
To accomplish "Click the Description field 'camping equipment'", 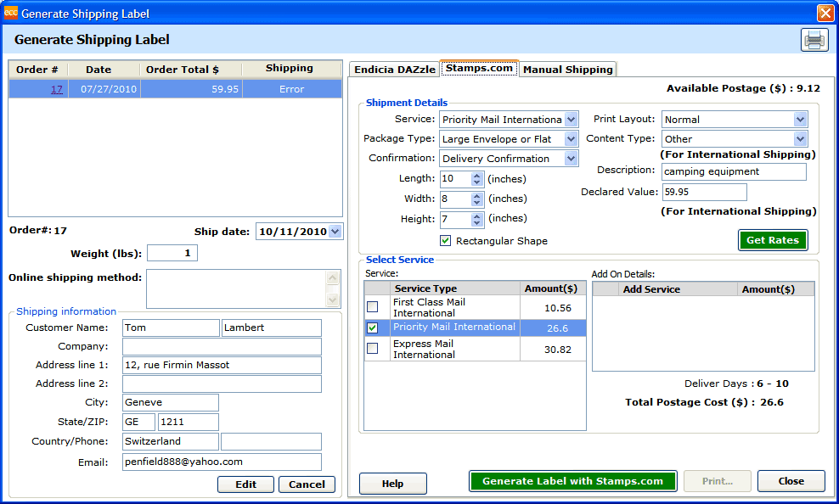I will point(734,171).
